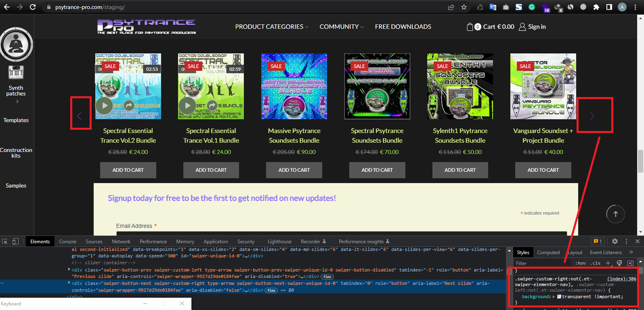Click transparent background color swatch
Image resolution: width=644 pixels, height=310 pixels.
tap(559, 297)
